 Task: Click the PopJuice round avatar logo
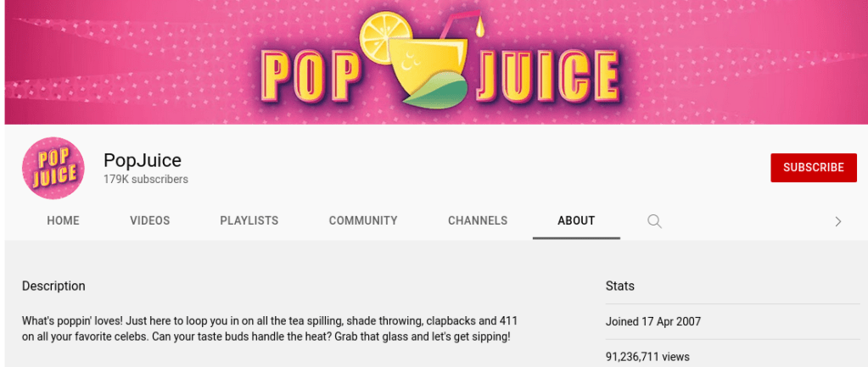(x=53, y=168)
